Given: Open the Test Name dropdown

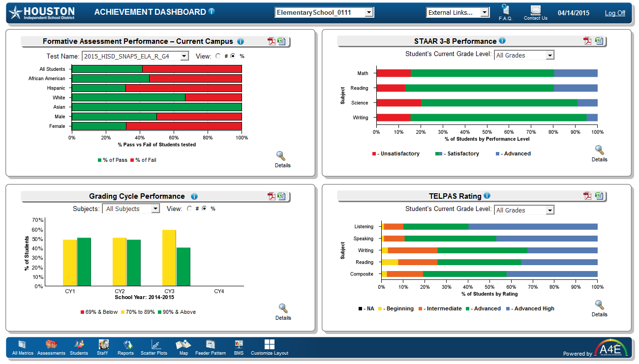Looking at the screenshot, I should pyautogui.click(x=135, y=56).
